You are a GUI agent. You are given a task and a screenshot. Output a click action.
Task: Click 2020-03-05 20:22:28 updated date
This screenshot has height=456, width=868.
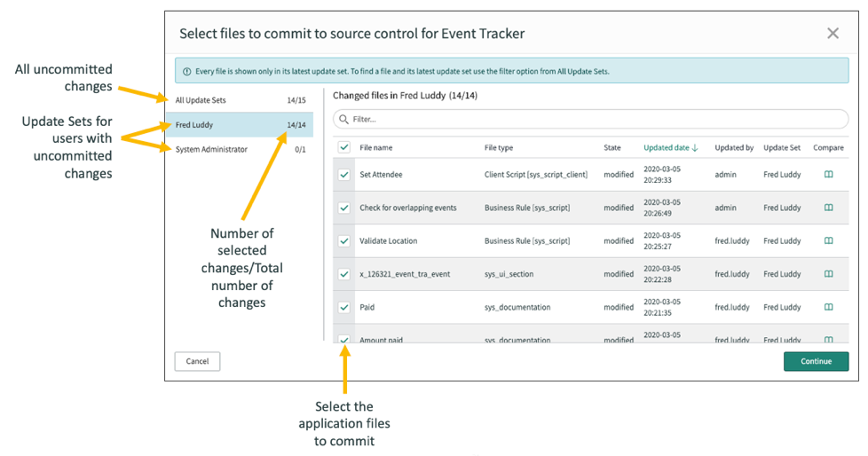pyautogui.click(x=662, y=274)
